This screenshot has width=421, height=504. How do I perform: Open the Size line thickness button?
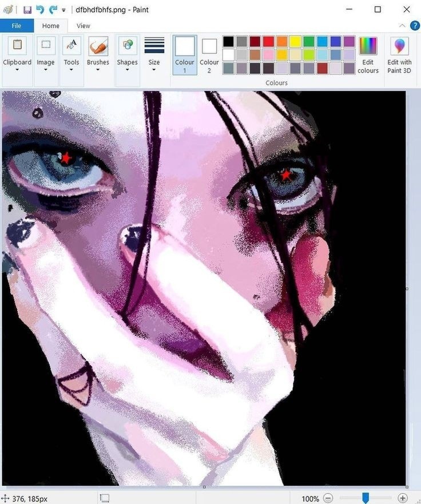(x=154, y=55)
